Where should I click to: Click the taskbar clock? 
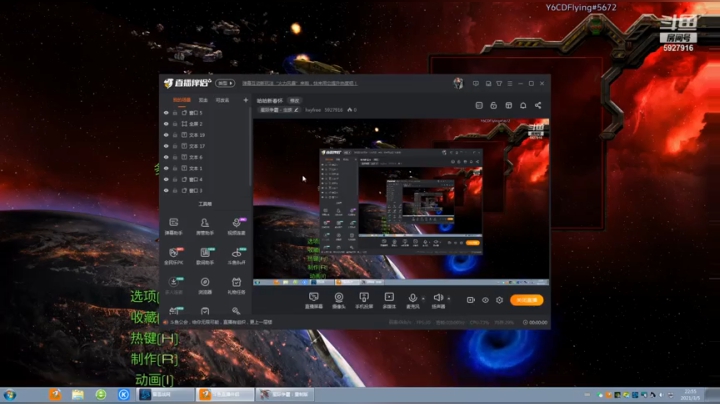690,394
